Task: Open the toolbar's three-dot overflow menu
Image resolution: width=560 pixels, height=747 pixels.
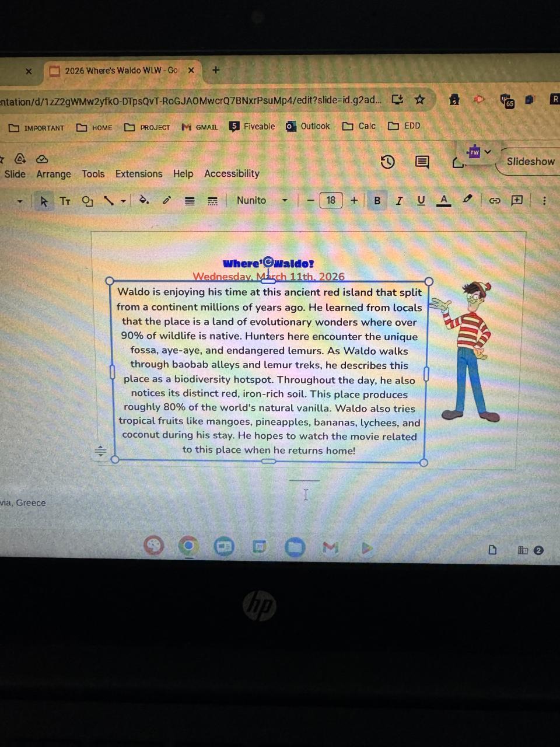Action: point(544,201)
